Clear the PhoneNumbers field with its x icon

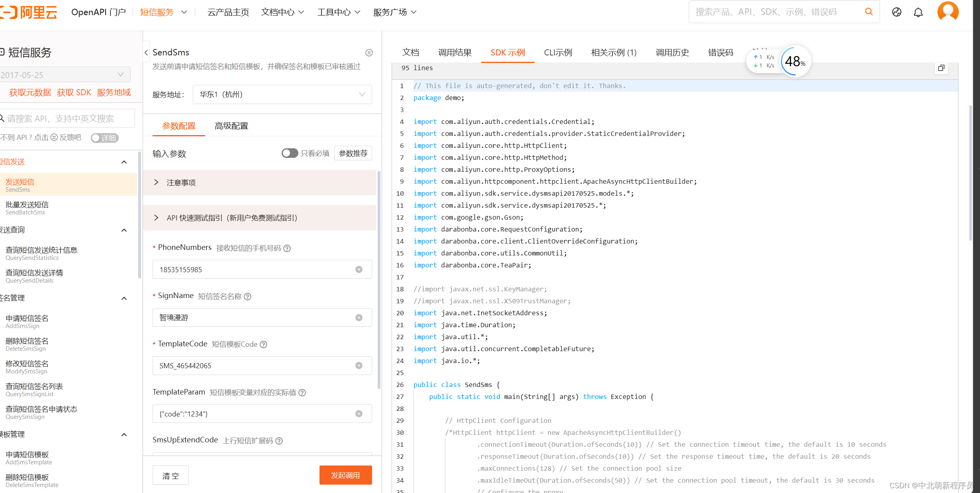click(x=359, y=270)
